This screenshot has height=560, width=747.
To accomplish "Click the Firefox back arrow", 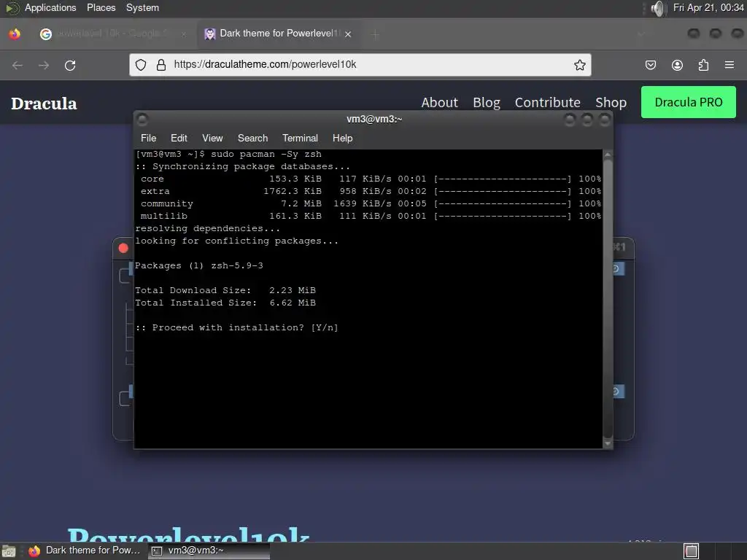I will [x=18, y=65].
